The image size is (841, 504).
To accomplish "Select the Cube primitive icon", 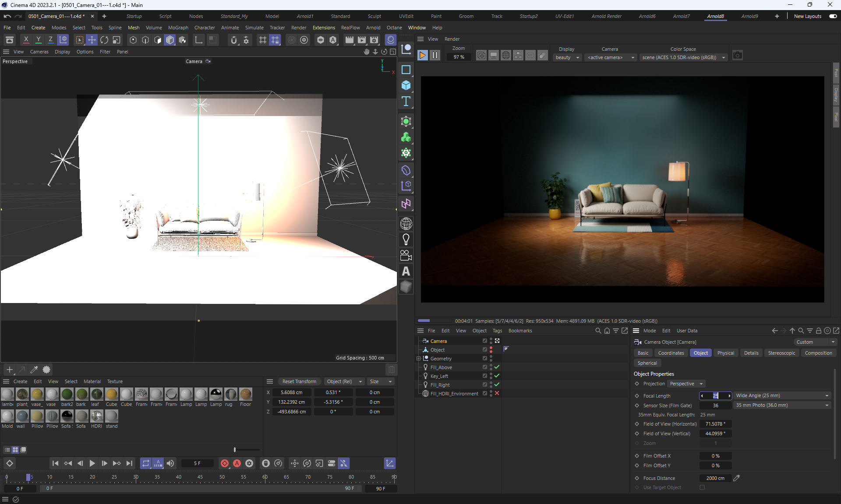I will pyautogui.click(x=406, y=85).
